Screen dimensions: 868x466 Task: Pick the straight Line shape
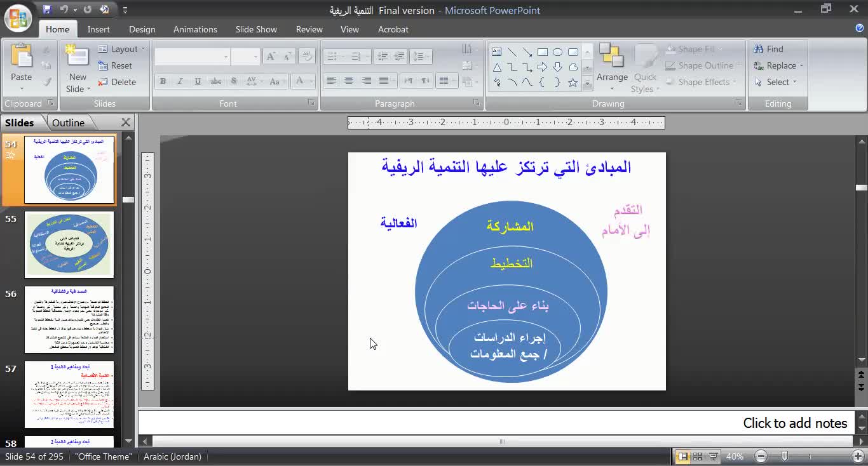point(512,52)
